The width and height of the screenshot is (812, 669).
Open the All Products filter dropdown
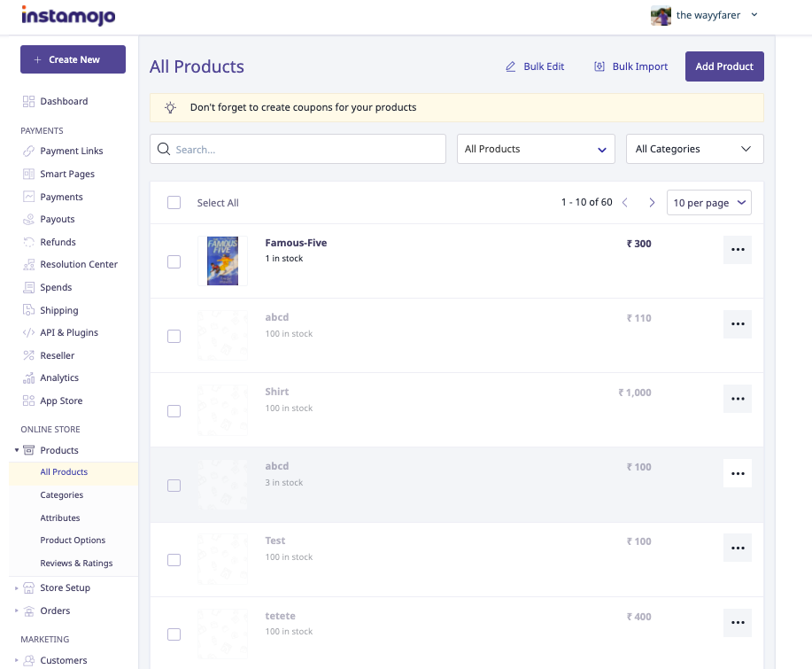click(536, 149)
